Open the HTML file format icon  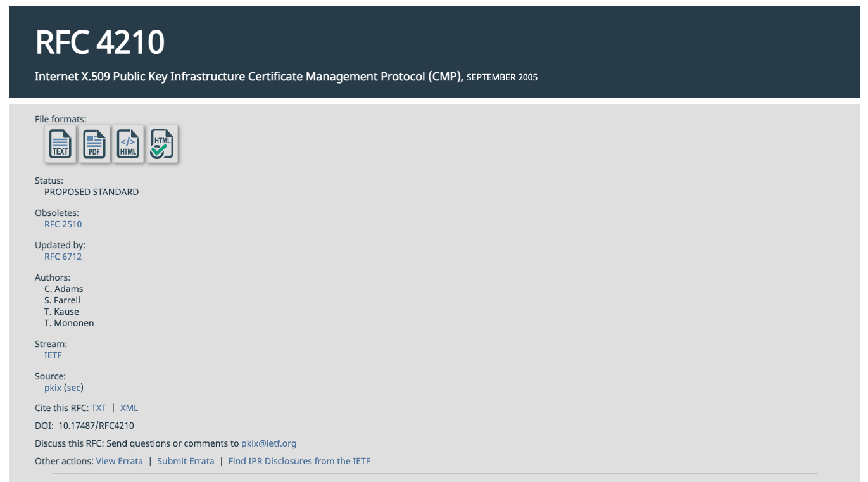[129, 144]
